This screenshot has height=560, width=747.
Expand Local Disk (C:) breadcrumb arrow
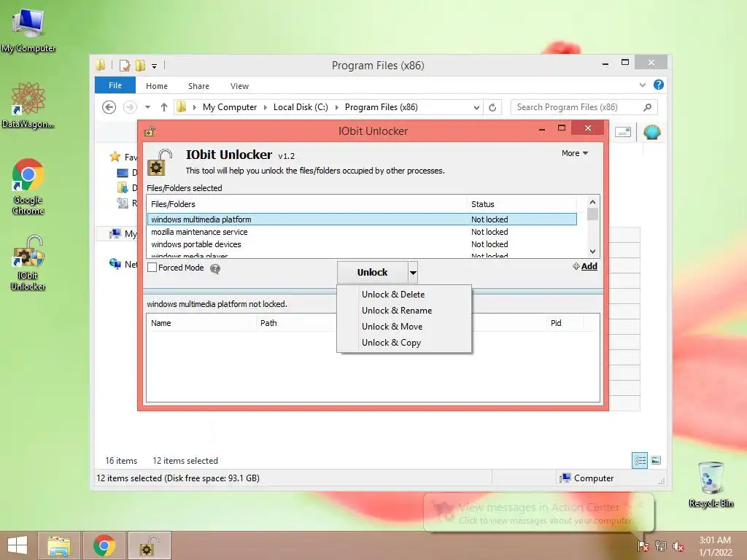(337, 108)
